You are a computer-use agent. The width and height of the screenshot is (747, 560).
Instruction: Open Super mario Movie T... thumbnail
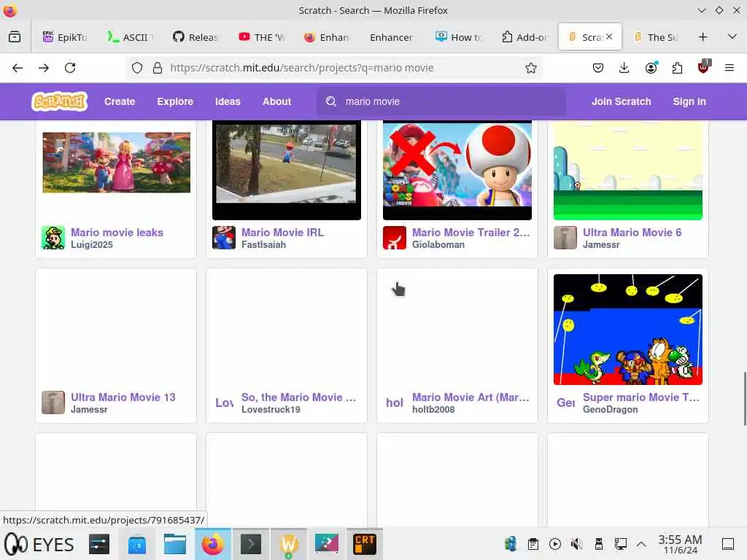[x=628, y=330]
